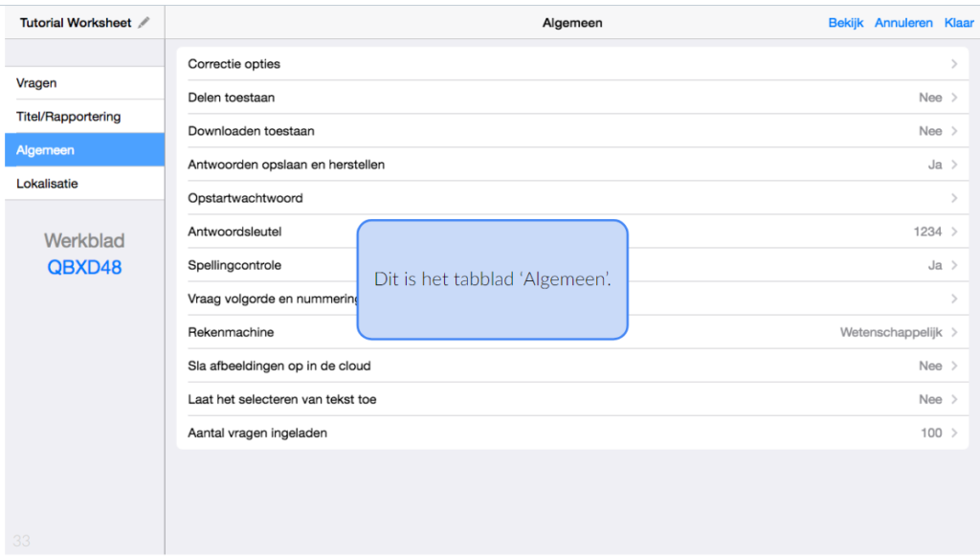This screenshot has width=980, height=556.
Task: Click the Bekijk link
Action: click(846, 23)
